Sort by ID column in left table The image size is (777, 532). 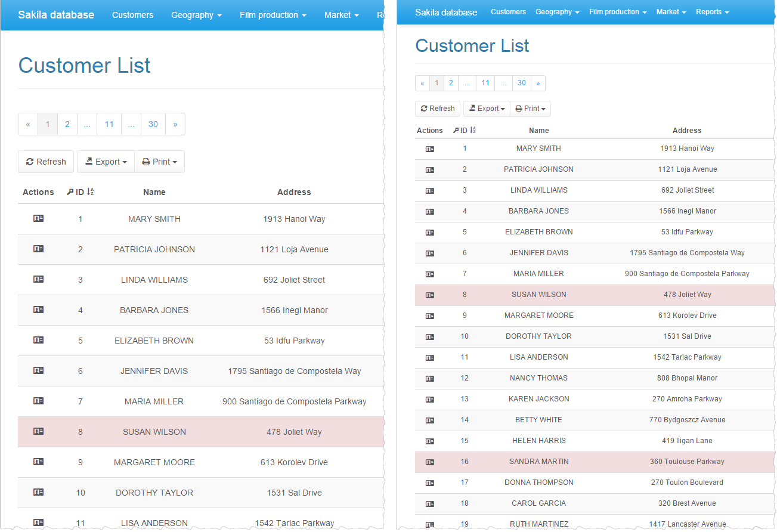pyautogui.click(x=81, y=192)
